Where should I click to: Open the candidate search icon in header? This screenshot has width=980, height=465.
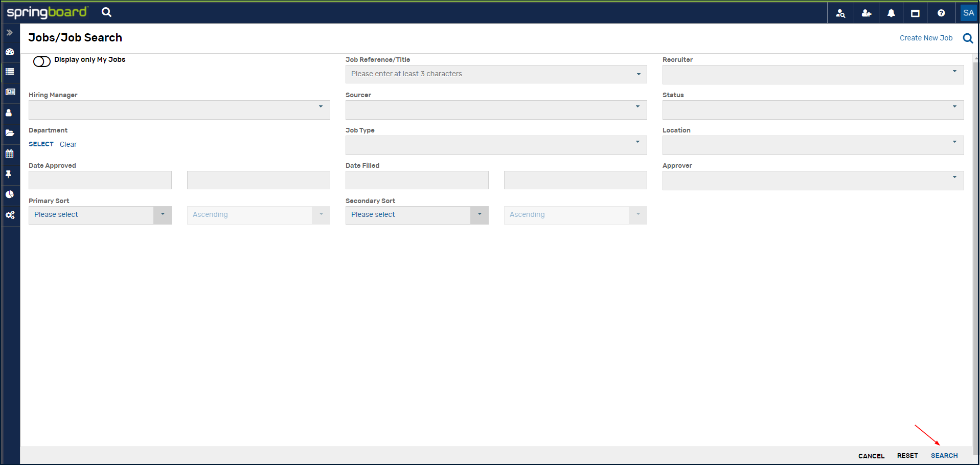tap(840, 13)
